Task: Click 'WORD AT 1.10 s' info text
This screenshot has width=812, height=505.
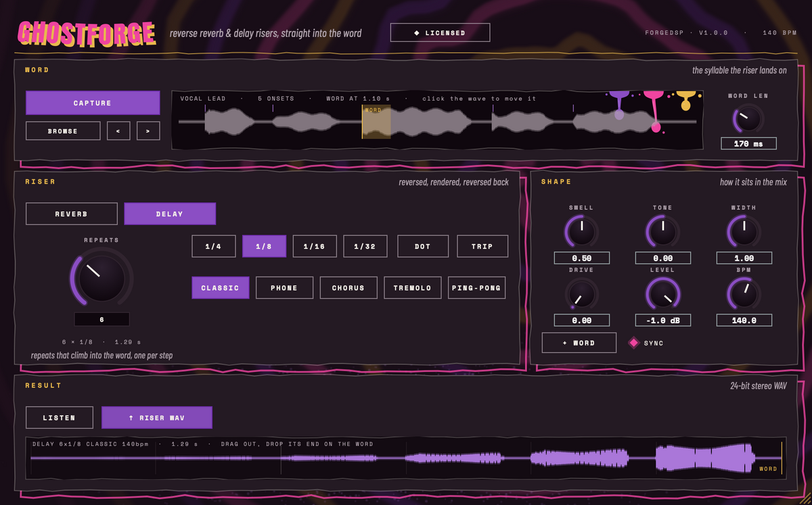Action: click(358, 99)
